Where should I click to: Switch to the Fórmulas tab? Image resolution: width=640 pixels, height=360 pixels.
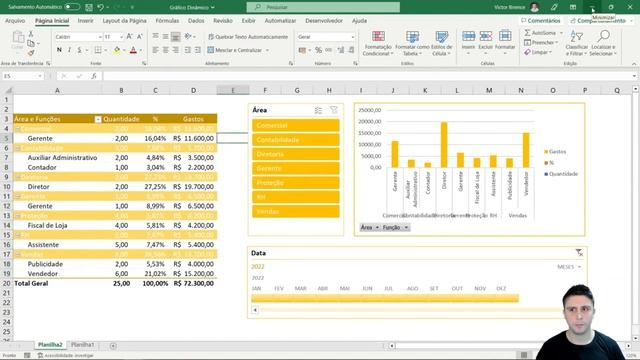click(x=167, y=20)
